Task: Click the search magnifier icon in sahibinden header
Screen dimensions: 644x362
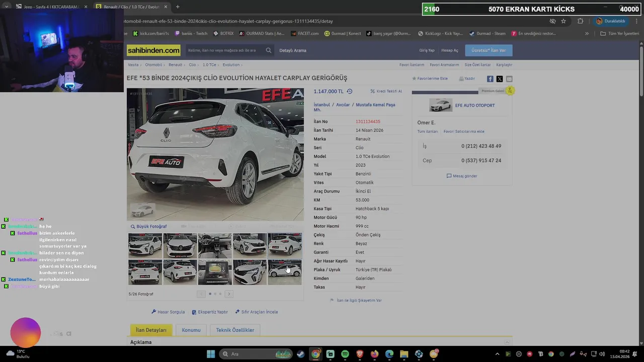Action: (x=269, y=50)
